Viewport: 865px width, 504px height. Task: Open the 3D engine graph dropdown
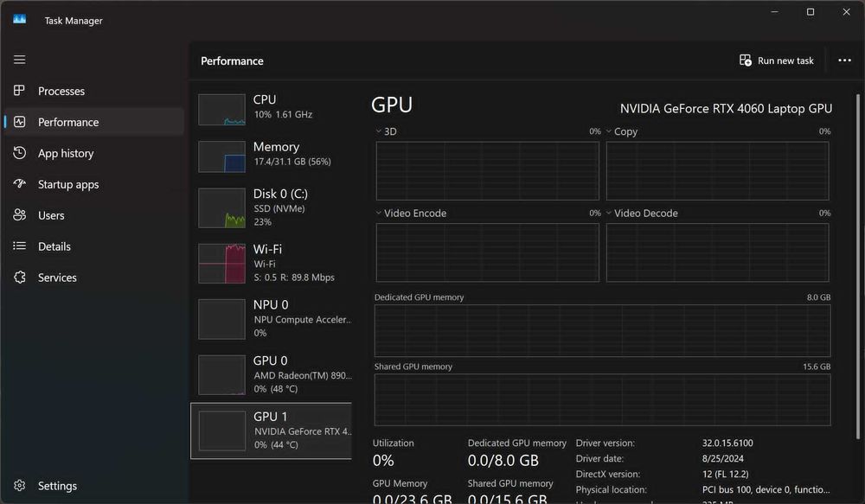[379, 131]
